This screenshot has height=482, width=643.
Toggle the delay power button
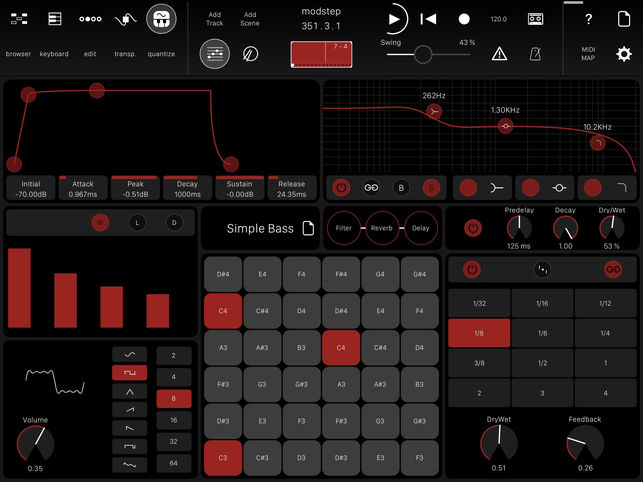click(472, 270)
